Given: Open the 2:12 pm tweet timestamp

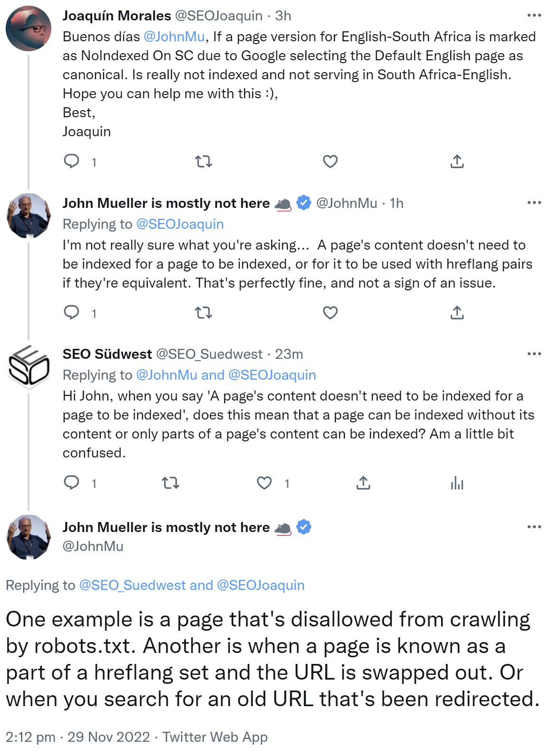Looking at the screenshot, I should (x=30, y=737).
